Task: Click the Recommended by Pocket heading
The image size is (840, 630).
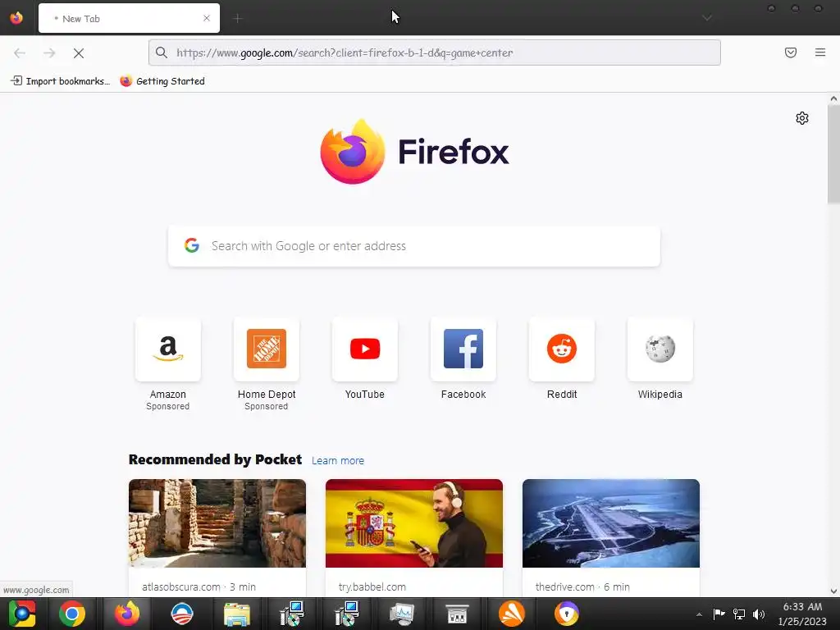Action: [x=216, y=459]
